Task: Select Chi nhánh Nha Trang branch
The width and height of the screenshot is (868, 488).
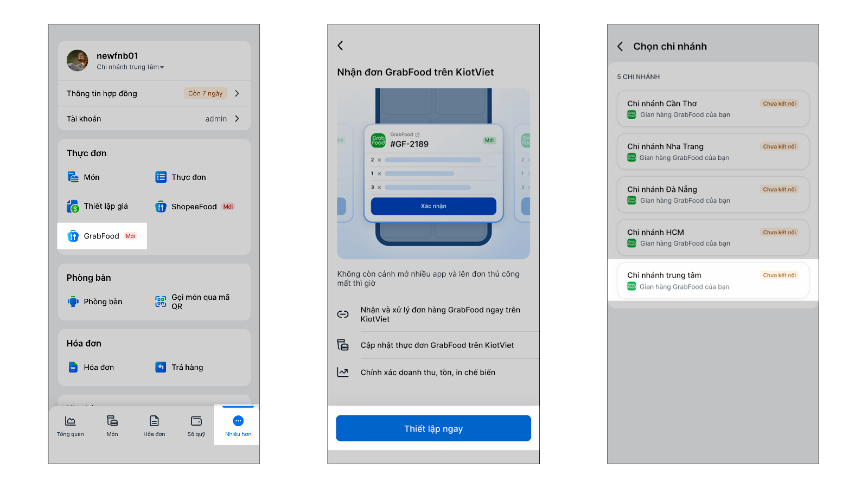Action: (713, 152)
